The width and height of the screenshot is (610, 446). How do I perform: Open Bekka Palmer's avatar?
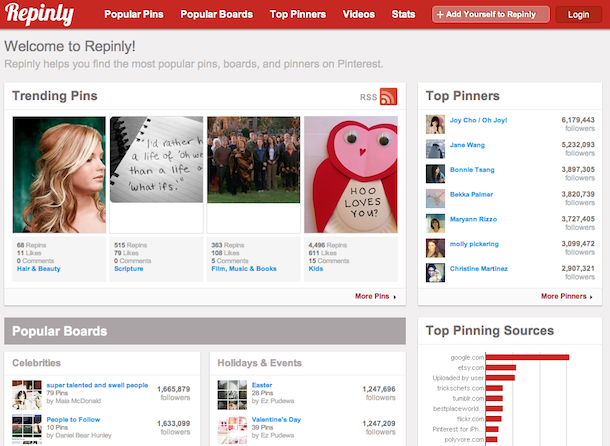tap(435, 199)
